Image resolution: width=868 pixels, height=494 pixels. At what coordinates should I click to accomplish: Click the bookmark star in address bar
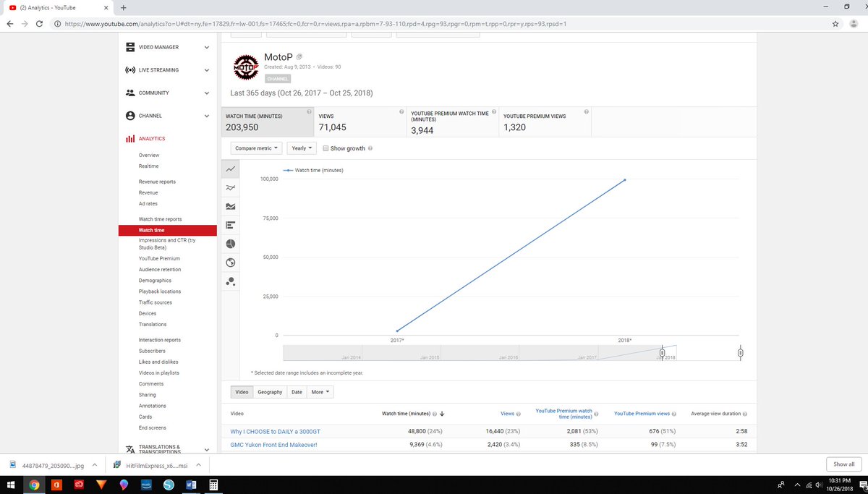point(835,23)
